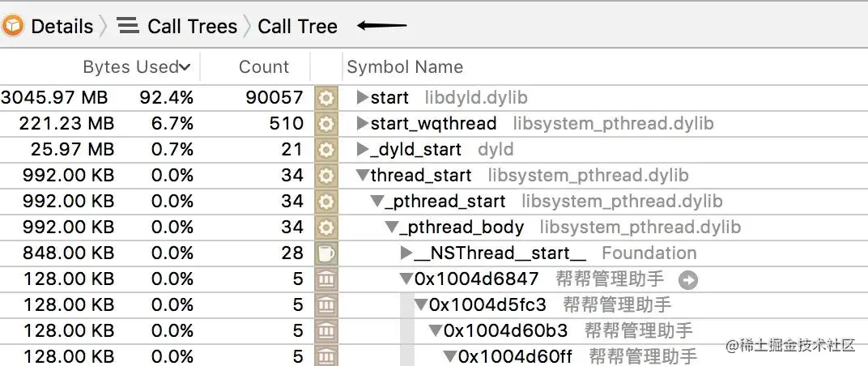Click the thread_start symbol name
Screen dimensions: 868x366
pos(421,176)
